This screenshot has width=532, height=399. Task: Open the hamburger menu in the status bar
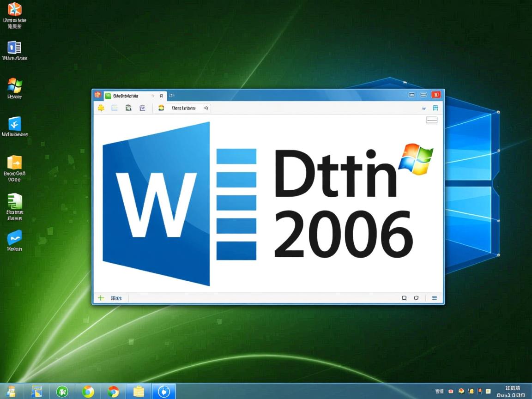pyautogui.click(x=434, y=298)
